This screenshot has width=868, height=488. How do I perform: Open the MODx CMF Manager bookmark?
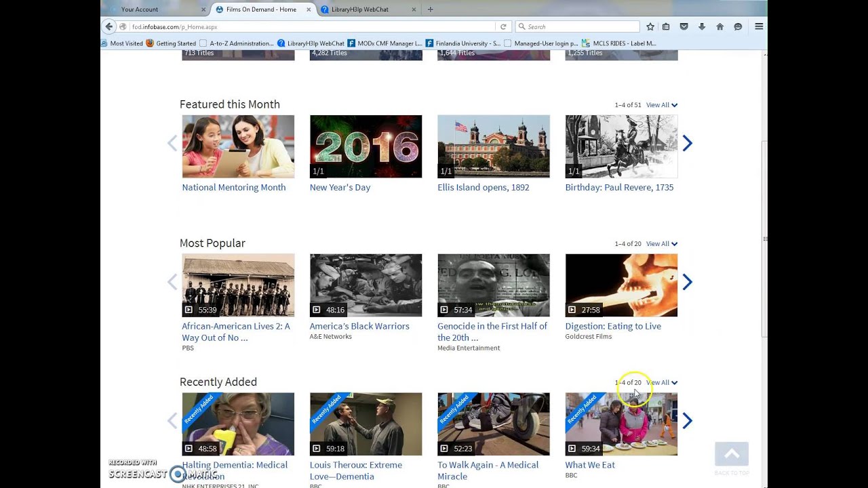tap(384, 43)
